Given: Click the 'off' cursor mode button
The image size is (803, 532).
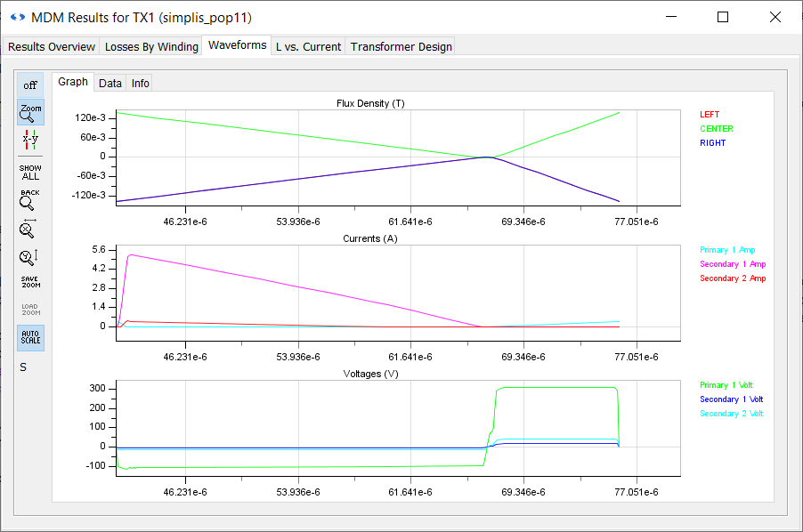Looking at the screenshot, I should pyautogui.click(x=30, y=85).
